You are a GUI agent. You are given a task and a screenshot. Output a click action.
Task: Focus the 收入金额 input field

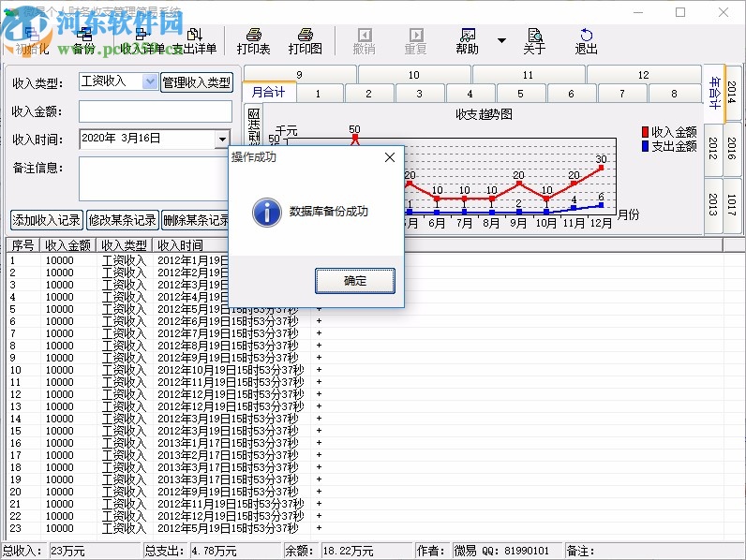point(156,111)
